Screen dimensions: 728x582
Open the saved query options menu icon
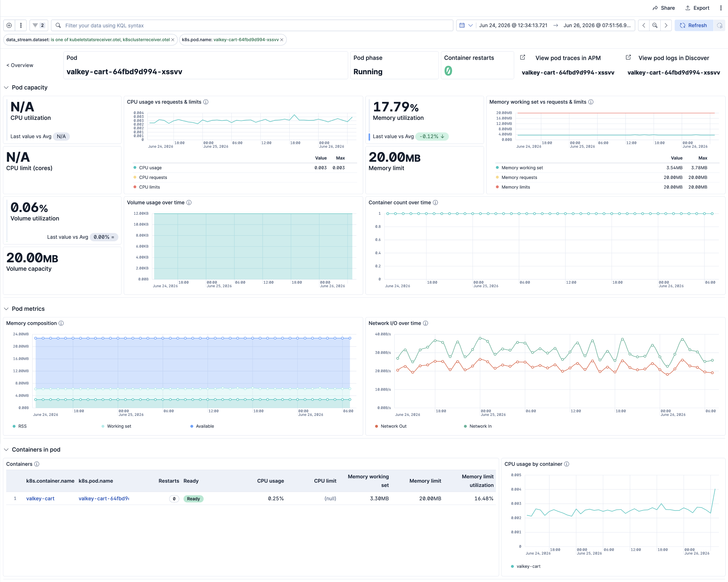click(21, 25)
